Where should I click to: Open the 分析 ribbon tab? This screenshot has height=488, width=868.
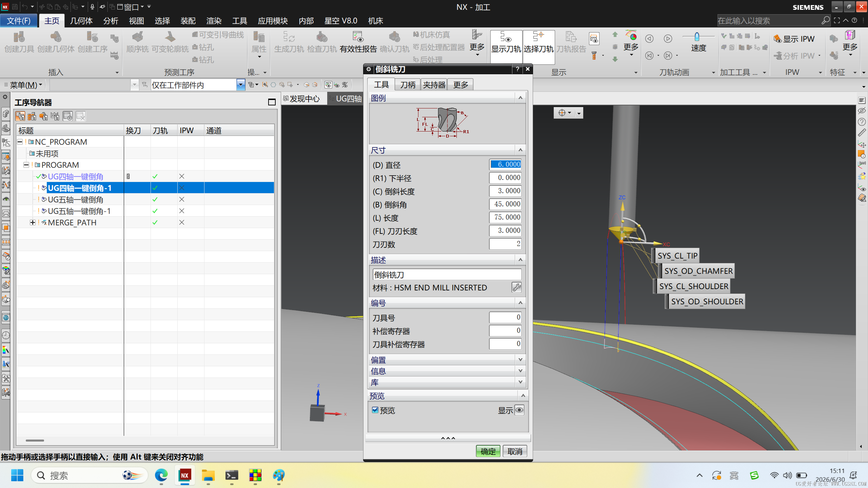[111, 21]
